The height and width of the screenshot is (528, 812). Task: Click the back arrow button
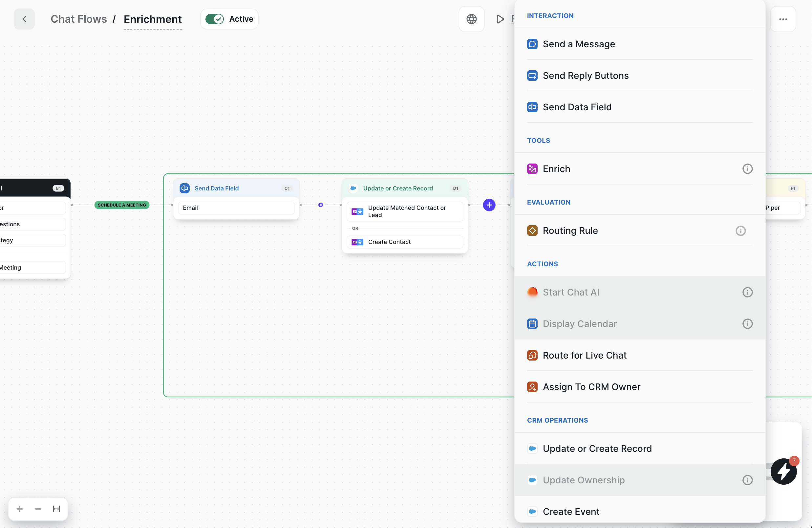[24, 19]
